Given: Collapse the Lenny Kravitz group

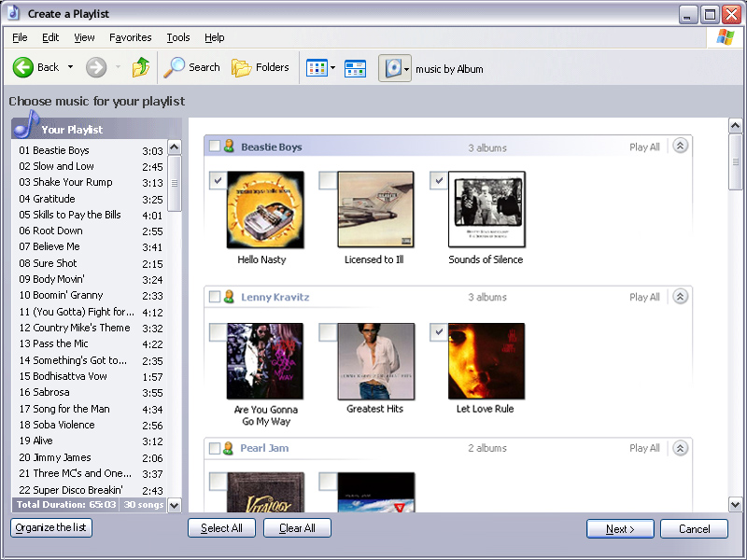Looking at the screenshot, I should [x=680, y=297].
